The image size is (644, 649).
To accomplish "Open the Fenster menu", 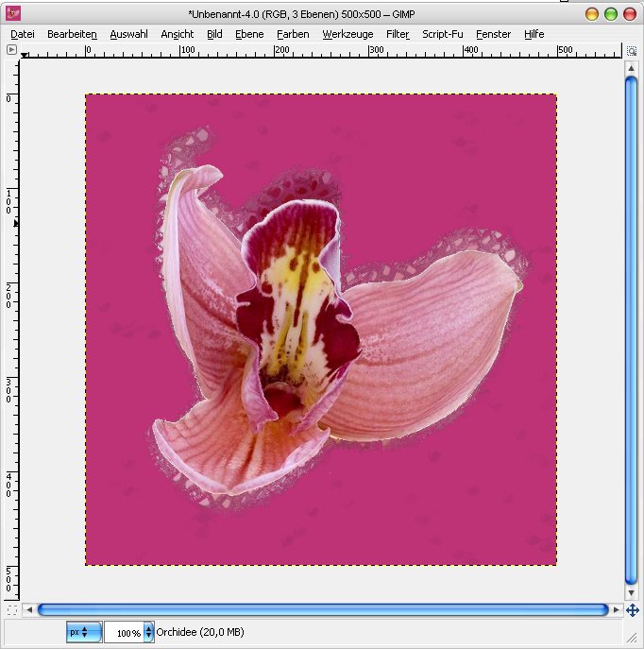I will pos(493,34).
